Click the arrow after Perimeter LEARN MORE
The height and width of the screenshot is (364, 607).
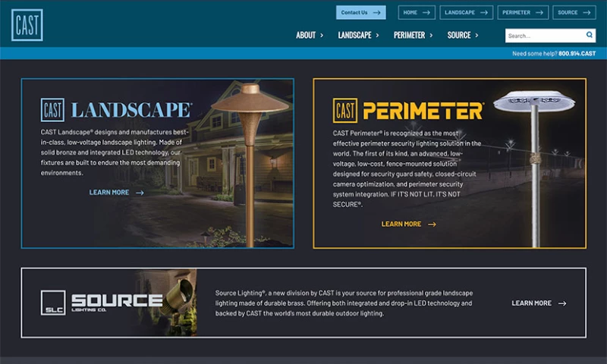coord(432,224)
